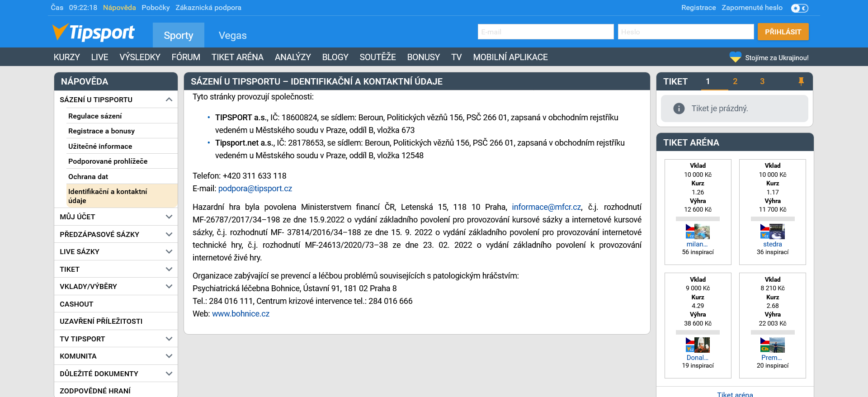Open the Fórum menu item
Viewport: 868px width, 397px height.
pos(186,57)
